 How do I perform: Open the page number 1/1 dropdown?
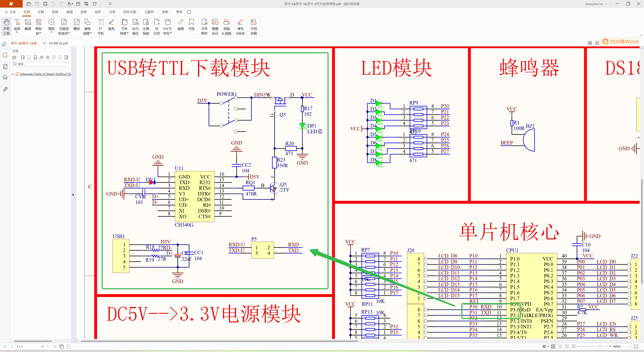[42, 346]
